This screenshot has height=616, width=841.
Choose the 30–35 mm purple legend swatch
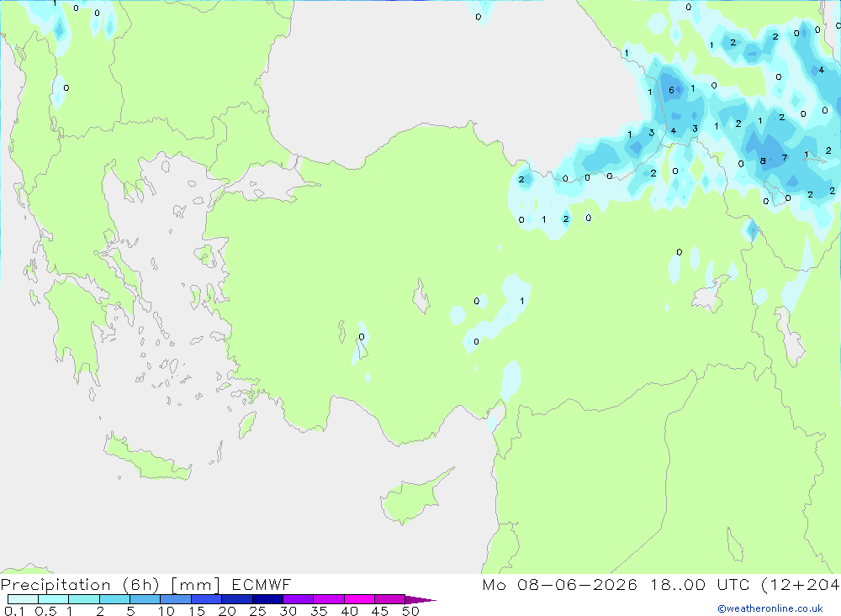coord(298,599)
